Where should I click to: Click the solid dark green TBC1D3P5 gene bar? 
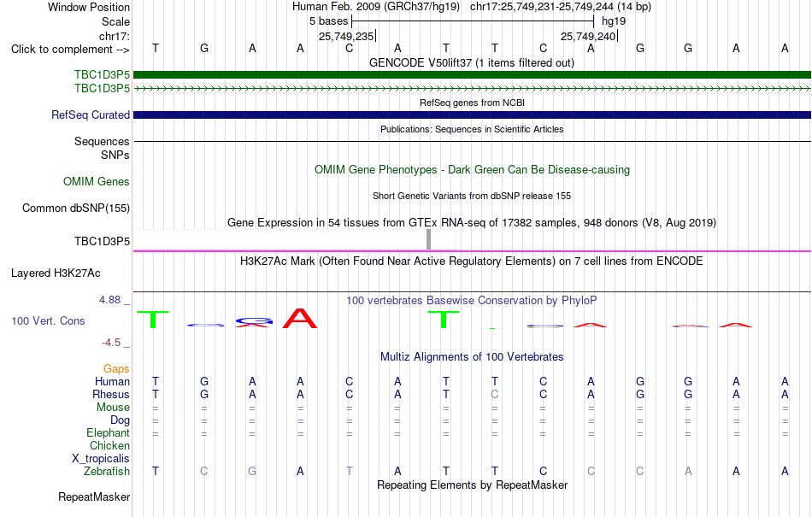coord(472,75)
